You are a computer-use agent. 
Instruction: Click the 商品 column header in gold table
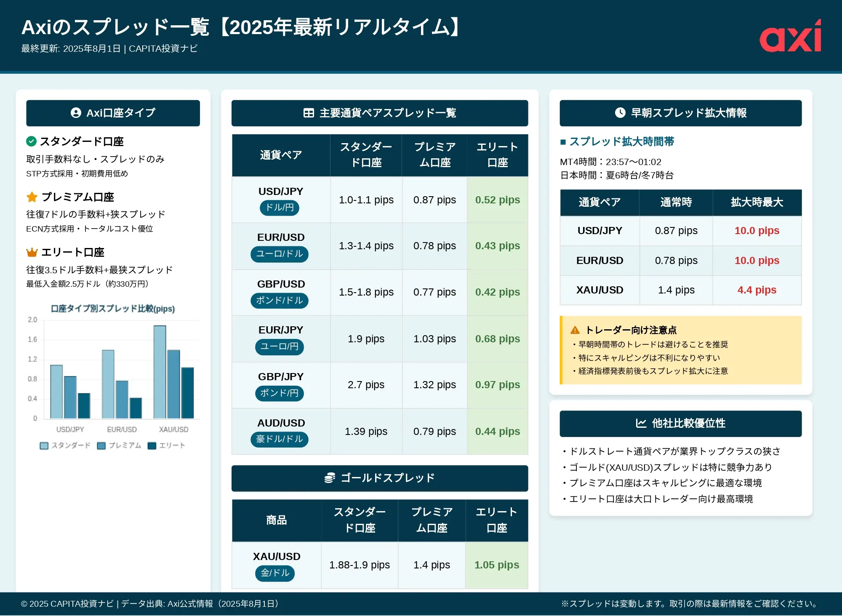tap(277, 520)
